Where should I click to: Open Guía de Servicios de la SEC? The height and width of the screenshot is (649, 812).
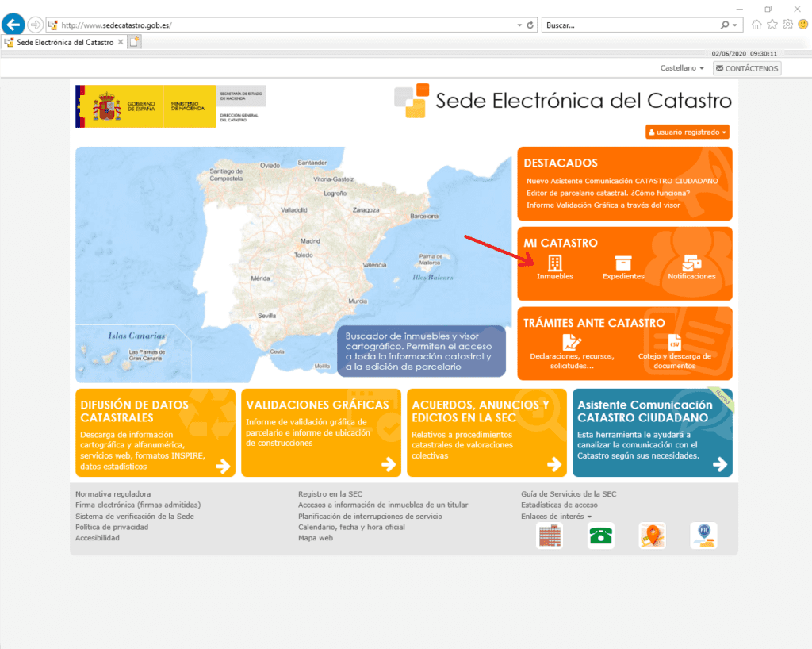pos(569,494)
